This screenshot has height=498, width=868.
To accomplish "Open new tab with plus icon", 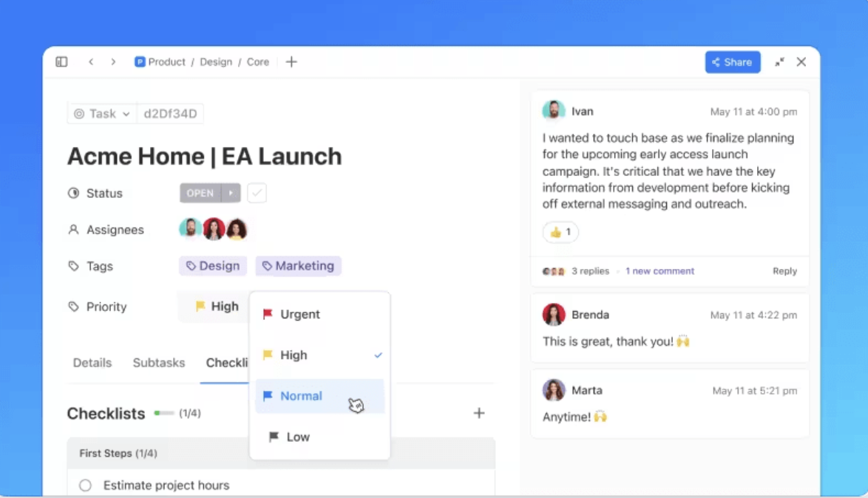I will click(291, 62).
